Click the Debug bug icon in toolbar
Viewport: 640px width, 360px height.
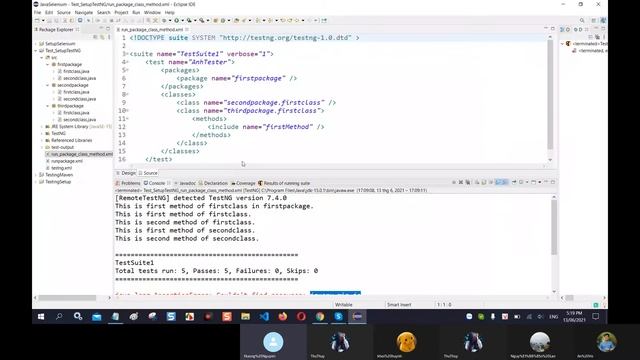click(164, 20)
